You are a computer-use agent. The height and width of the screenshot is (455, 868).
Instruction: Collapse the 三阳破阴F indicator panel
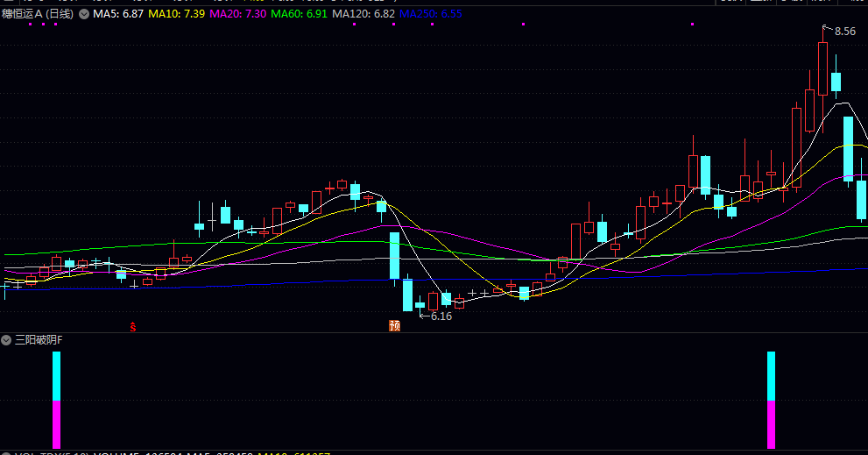tap(6, 340)
